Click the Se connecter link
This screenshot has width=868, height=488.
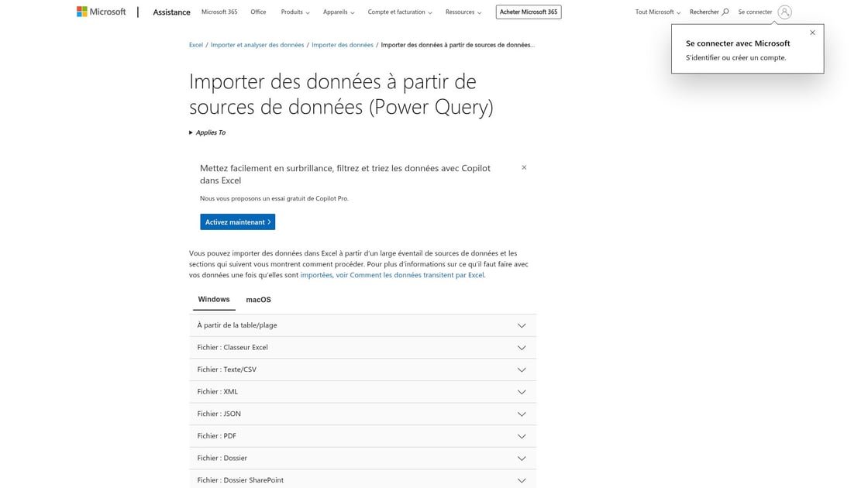(755, 12)
